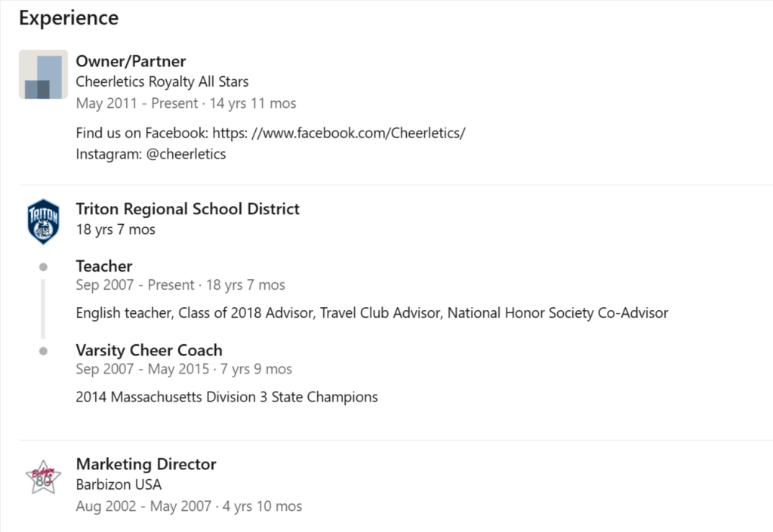Image resolution: width=773 pixels, height=532 pixels.
Task: Click the Sep 2007 - May 2015 duration
Action: point(183,369)
